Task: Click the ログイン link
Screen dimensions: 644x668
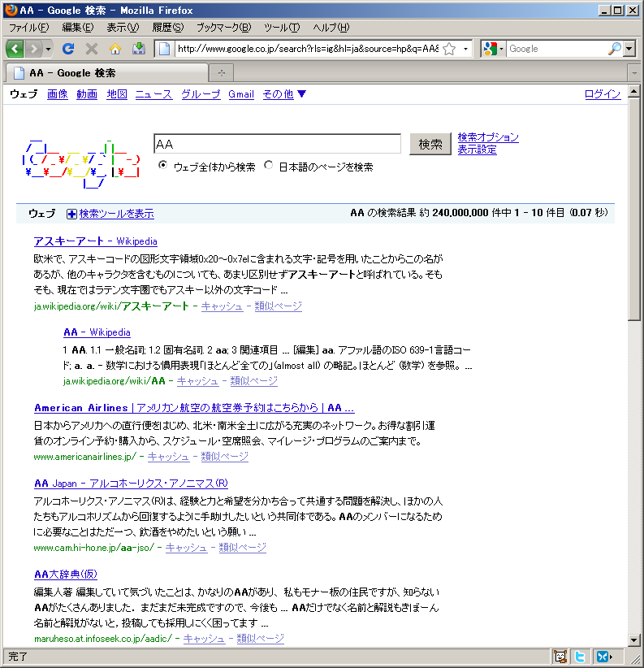Action: tap(603, 94)
